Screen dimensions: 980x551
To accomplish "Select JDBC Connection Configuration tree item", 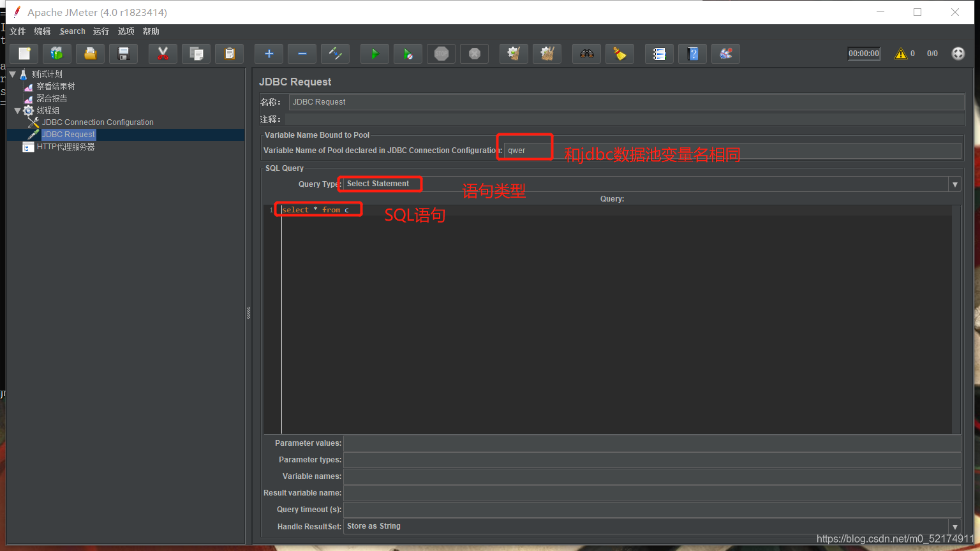I will (x=98, y=122).
